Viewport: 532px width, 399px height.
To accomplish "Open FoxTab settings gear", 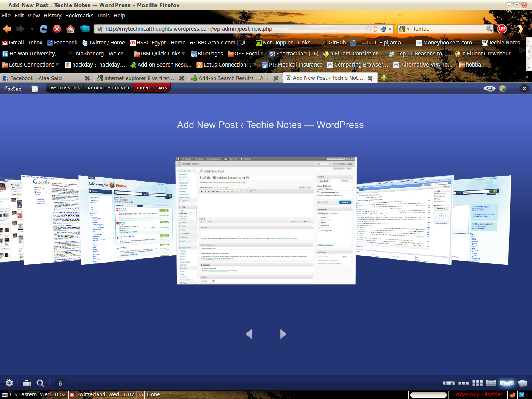I will (9, 383).
